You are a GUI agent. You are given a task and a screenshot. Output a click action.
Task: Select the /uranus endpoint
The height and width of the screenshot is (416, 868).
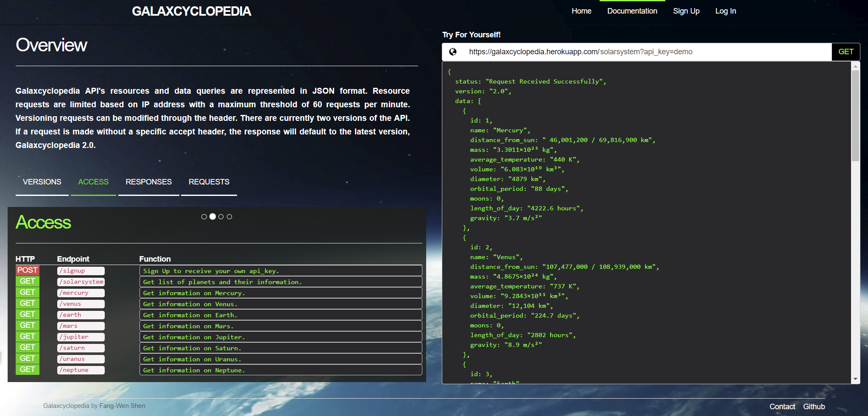click(81, 359)
